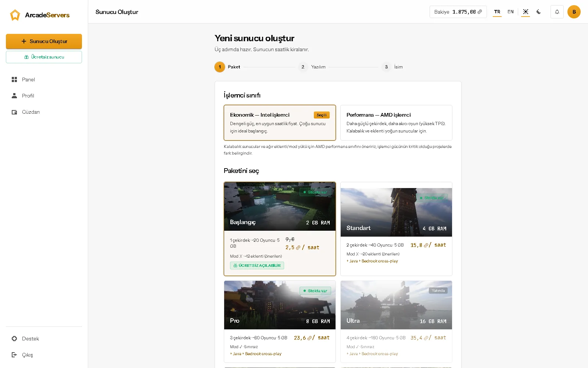The height and width of the screenshot is (368, 588).
Task: Select the Başlangıç 2 GB RAM package
Action: click(280, 229)
